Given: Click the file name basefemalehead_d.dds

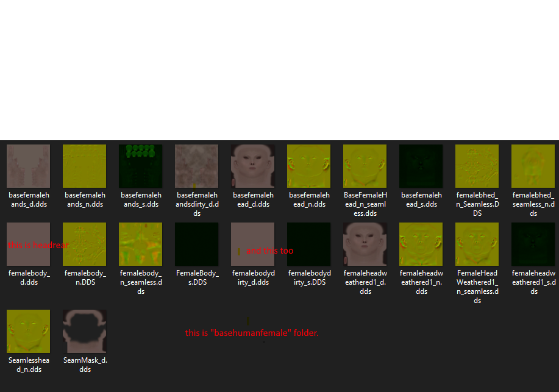Looking at the screenshot, I should point(253,200).
